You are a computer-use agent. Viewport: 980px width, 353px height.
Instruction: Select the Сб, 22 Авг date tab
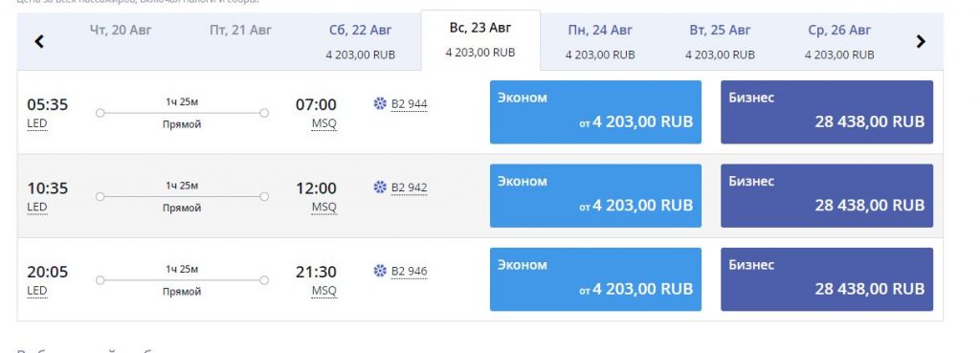361,41
